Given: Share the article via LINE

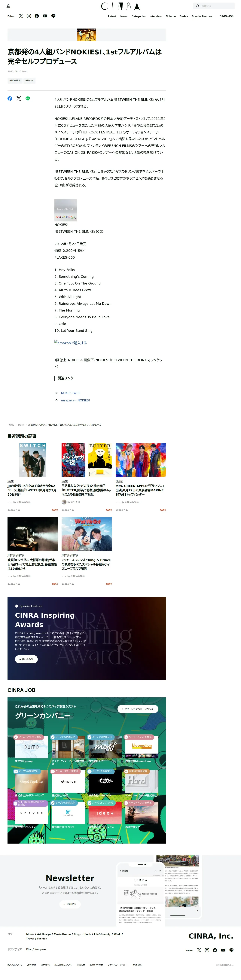Looking at the screenshot, I should tap(28, 99).
